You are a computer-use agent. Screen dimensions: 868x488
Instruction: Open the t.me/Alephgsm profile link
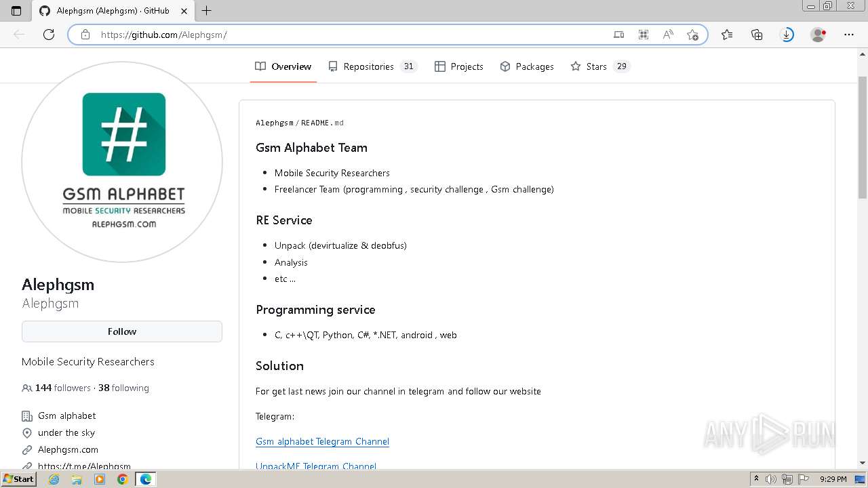point(84,466)
